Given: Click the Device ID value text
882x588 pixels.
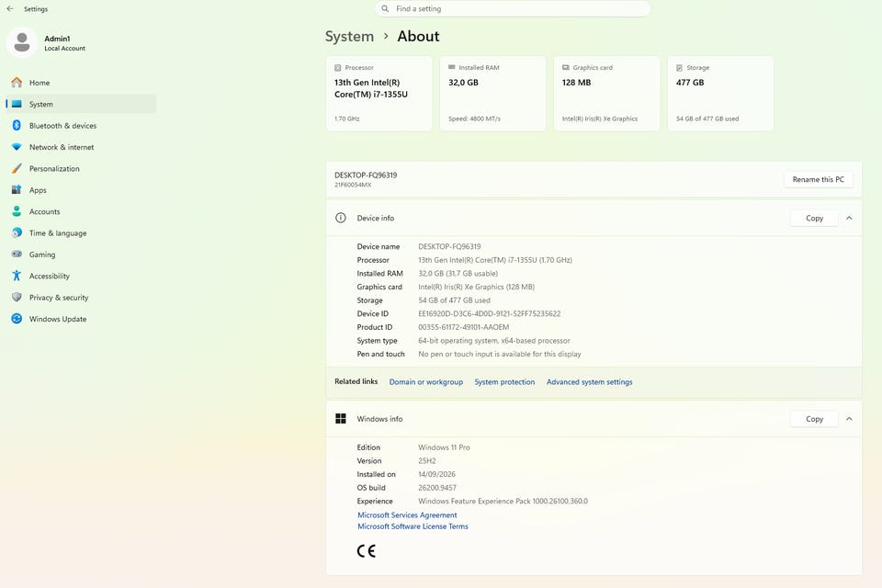Looking at the screenshot, I should (490, 313).
